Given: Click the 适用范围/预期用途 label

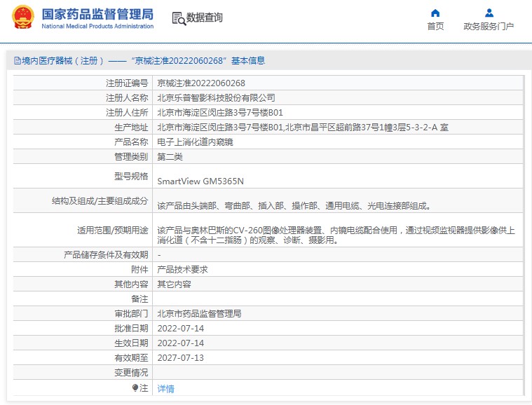Looking at the screenshot, I should [x=112, y=231].
